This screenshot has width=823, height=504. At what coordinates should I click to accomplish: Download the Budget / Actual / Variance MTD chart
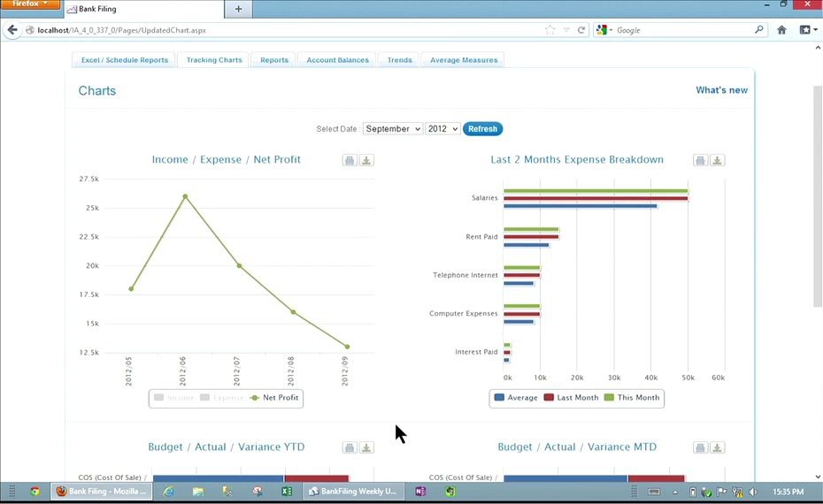tap(717, 448)
